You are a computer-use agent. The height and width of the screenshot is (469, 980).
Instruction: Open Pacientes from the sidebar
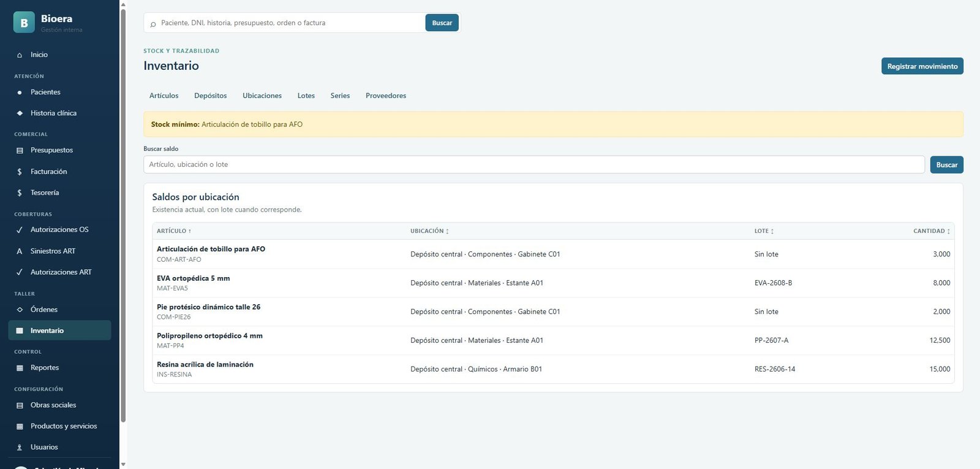tap(60, 93)
